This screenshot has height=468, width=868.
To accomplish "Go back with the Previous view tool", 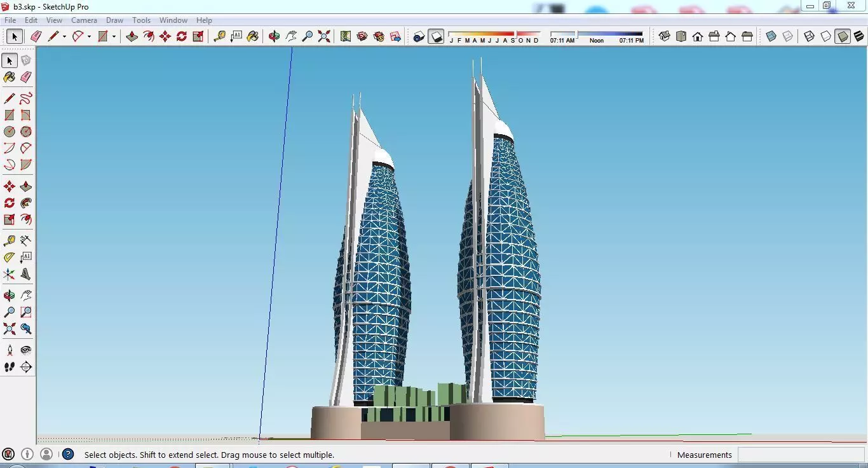I will coord(25,329).
